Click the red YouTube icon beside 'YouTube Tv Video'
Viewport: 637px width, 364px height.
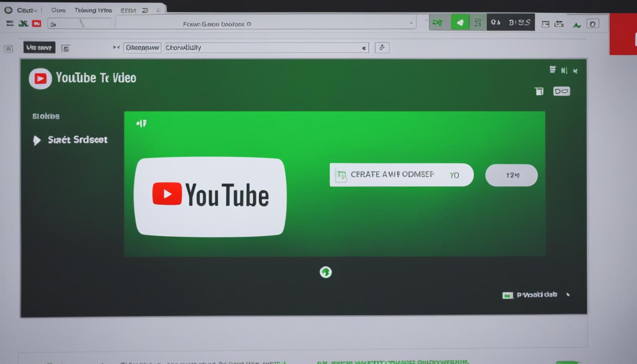point(40,79)
